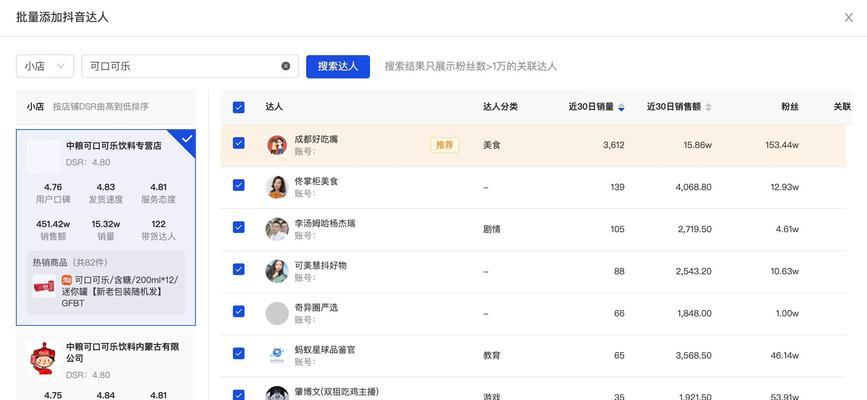Open the 小店 search type dropdown
867x400 pixels.
[x=45, y=66]
